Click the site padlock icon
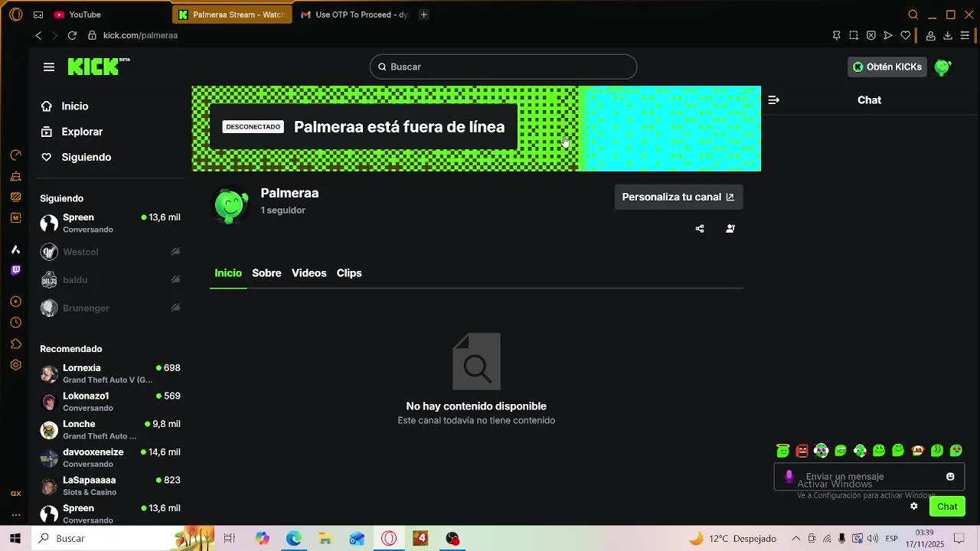980x551 pixels. tap(92, 35)
